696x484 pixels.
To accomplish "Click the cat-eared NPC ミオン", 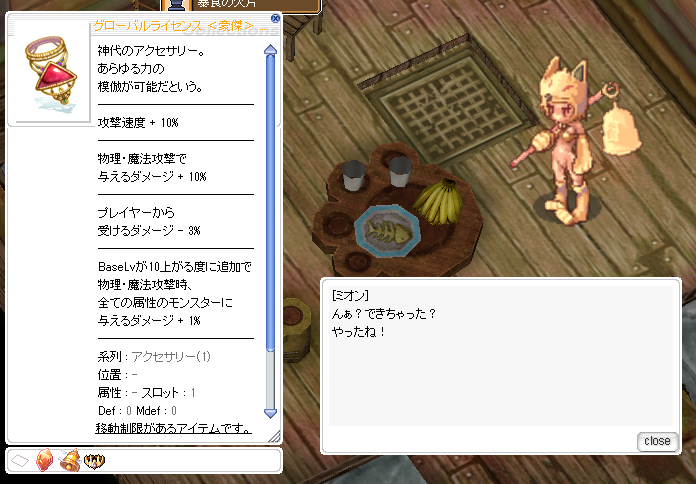I will (573, 142).
